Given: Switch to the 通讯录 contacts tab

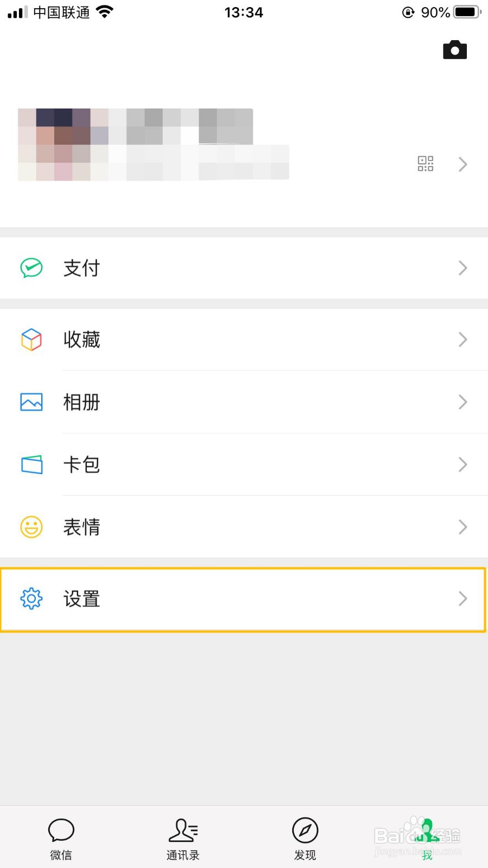Looking at the screenshot, I should [183, 838].
